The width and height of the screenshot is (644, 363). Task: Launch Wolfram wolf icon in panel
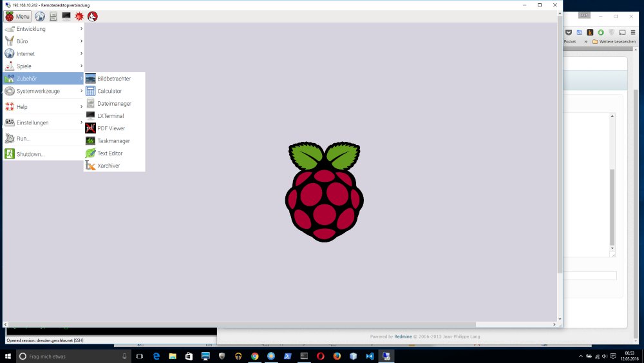92,17
